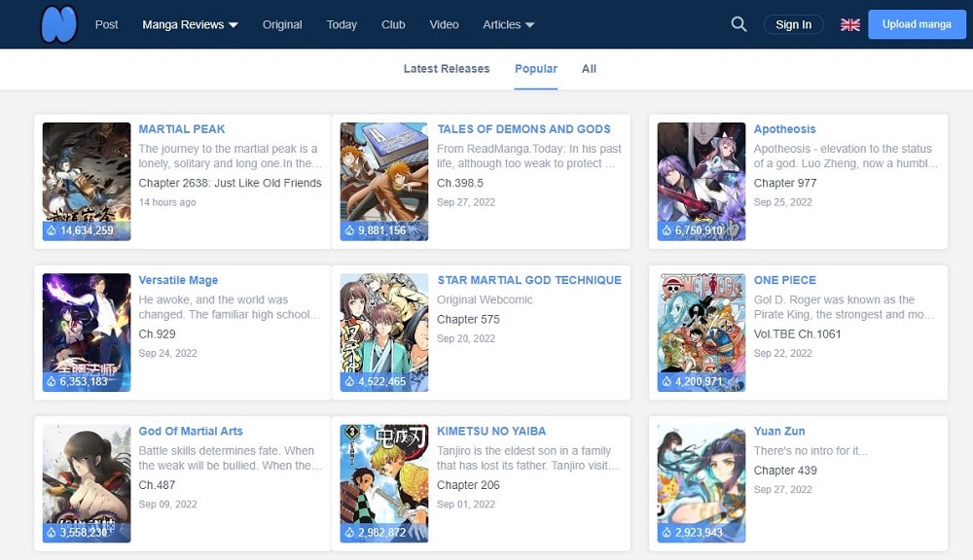Open Chapter 575 link

(x=468, y=320)
